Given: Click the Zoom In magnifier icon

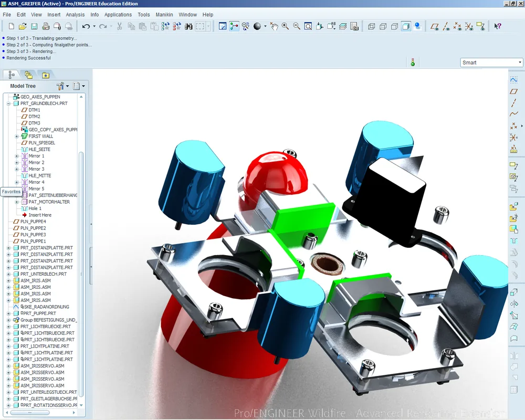Looking at the screenshot, I should click(x=285, y=26).
